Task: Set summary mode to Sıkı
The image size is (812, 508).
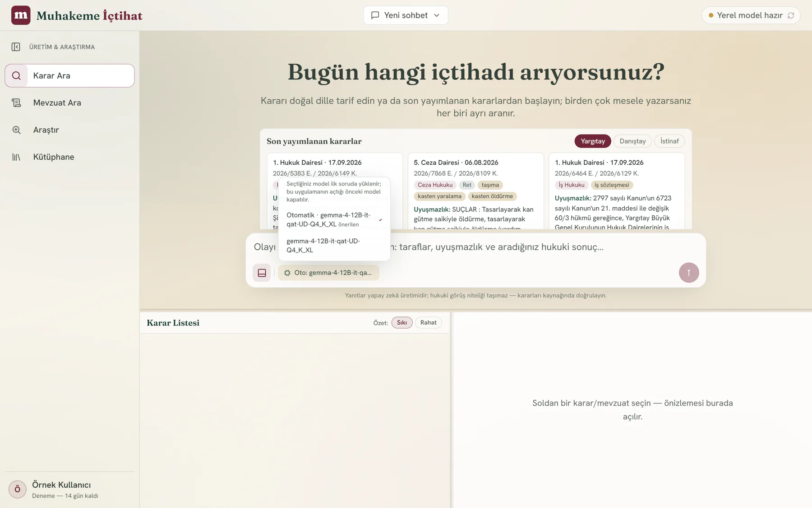Action: pyautogui.click(x=402, y=322)
